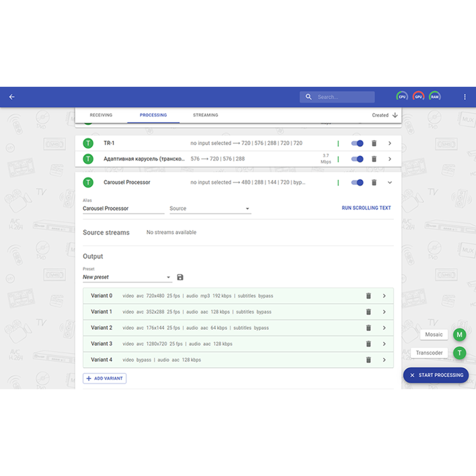The height and width of the screenshot is (476, 476).
Task: Delete the TR-1 transcoder
Action: pos(374,143)
